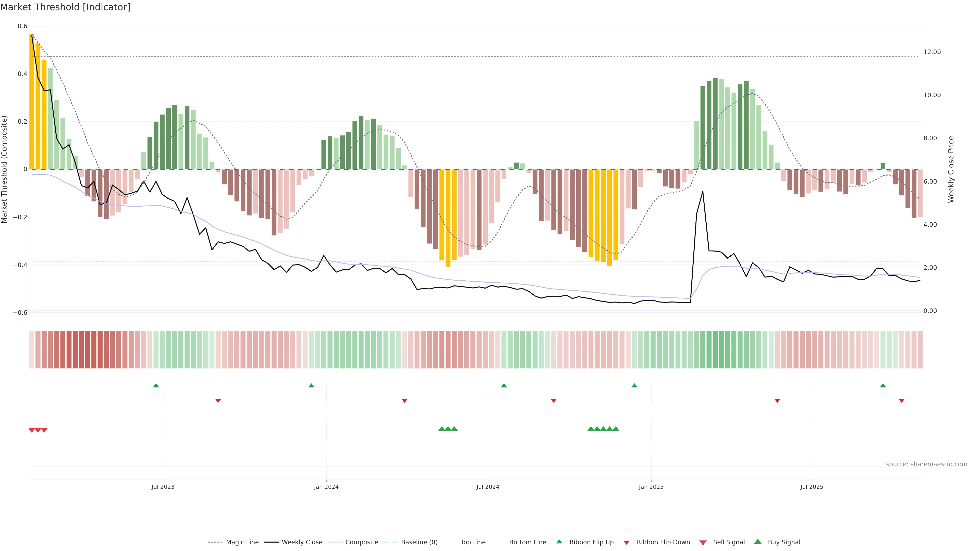Click the Buy Signal legend icon
980x551 pixels.
[x=758, y=542]
